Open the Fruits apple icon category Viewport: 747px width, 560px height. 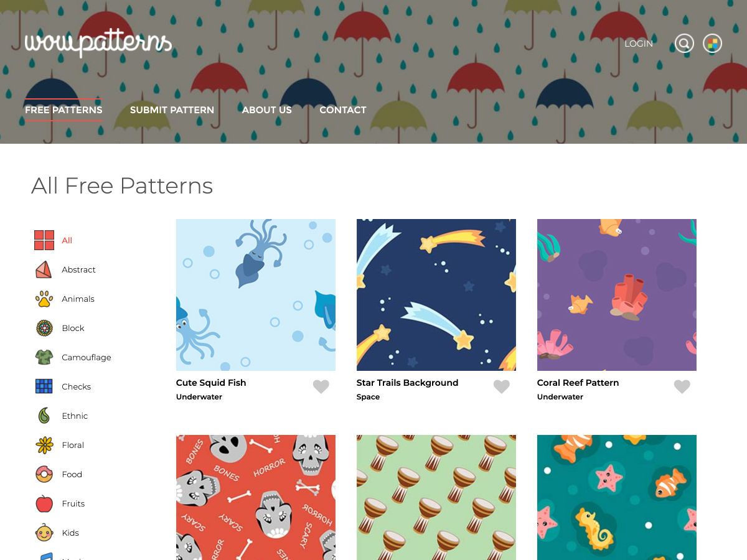pyautogui.click(x=44, y=503)
